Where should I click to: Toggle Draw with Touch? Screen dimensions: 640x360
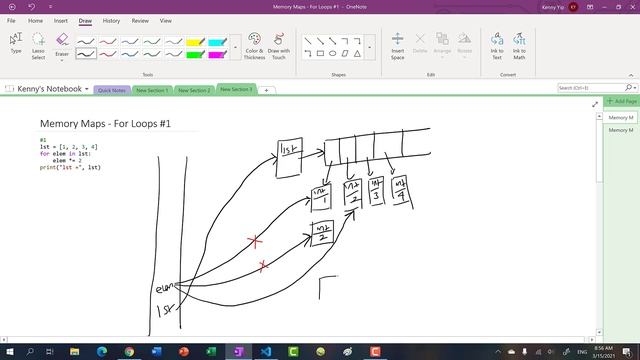coord(278,46)
